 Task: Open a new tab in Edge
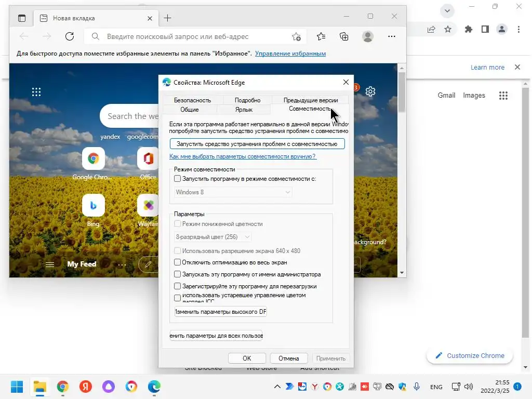[x=168, y=18]
